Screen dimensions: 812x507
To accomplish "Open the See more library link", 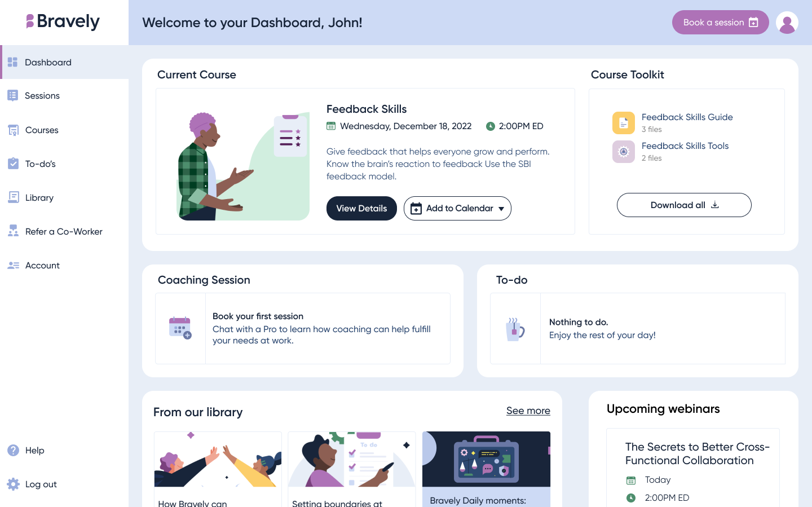I will tap(528, 411).
